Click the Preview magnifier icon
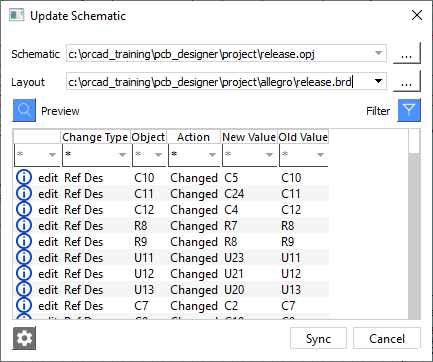Image resolution: width=433 pixels, height=362 pixels. pyautogui.click(x=24, y=110)
